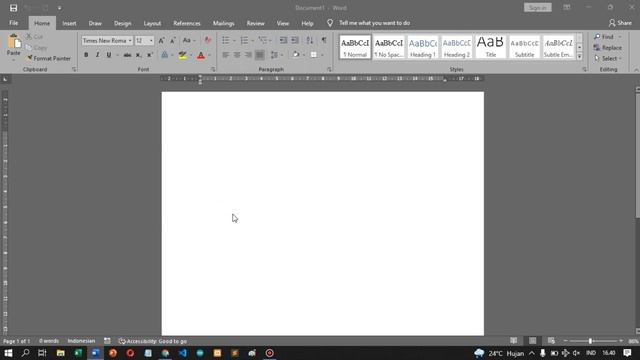Click the Replace button
The width and height of the screenshot is (640, 360).
tap(608, 48)
